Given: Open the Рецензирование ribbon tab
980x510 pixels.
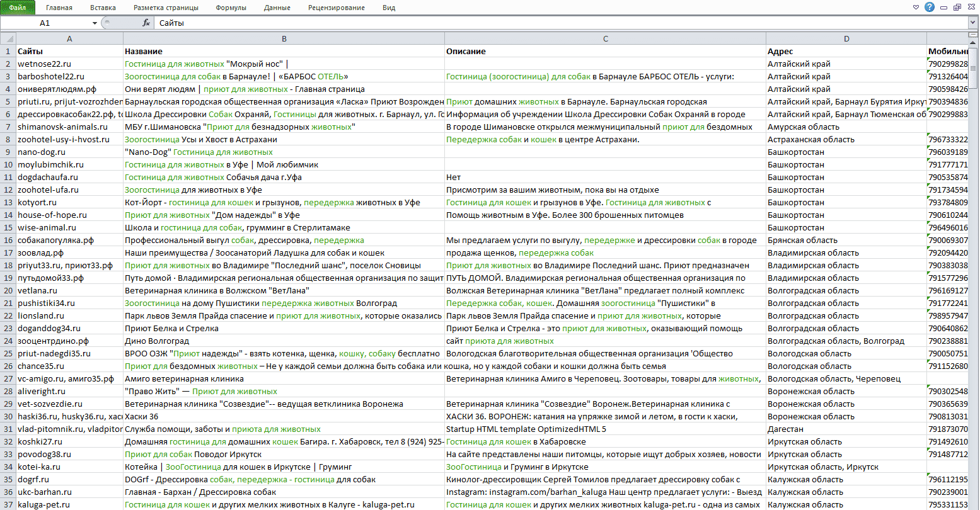Looking at the screenshot, I should (337, 8).
